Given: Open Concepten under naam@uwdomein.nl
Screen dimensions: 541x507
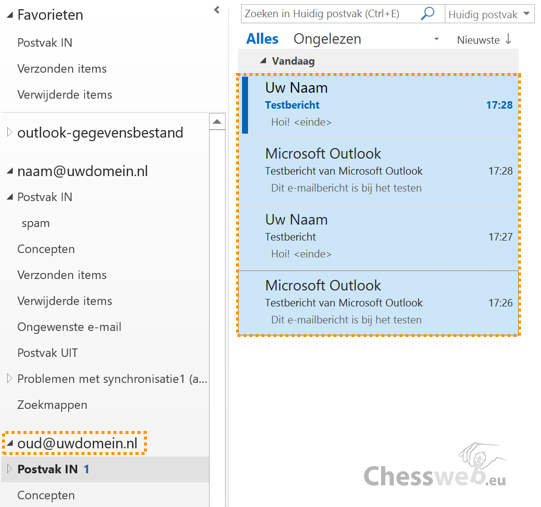Looking at the screenshot, I should tap(46, 249).
